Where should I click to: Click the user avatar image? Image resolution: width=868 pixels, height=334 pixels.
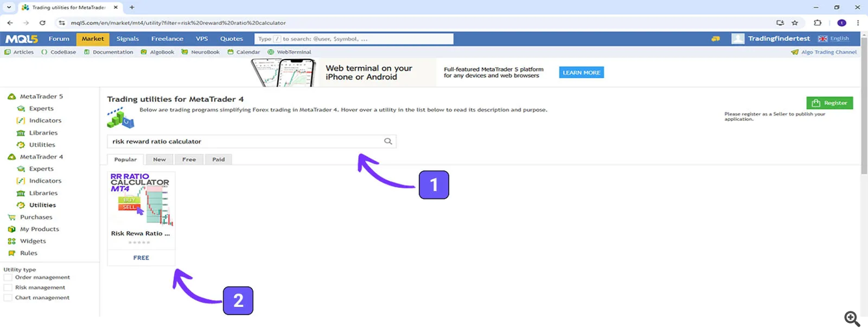click(x=738, y=39)
